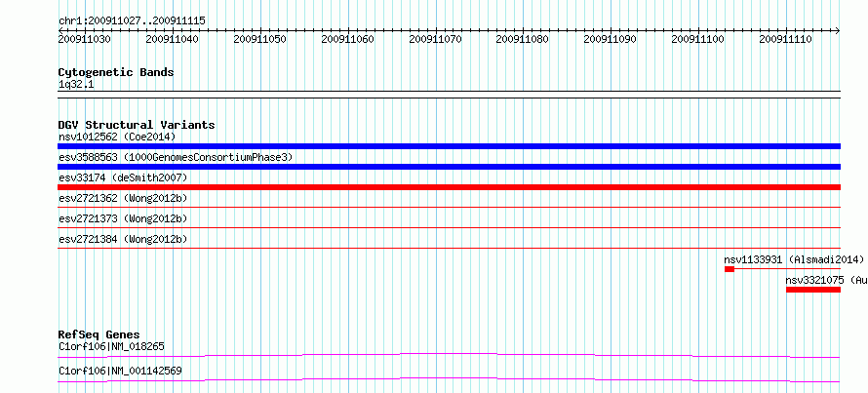Viewport: 868px width, 393px height.
Task: Click ruler position 200911070
Action: (x=436, y=39)
